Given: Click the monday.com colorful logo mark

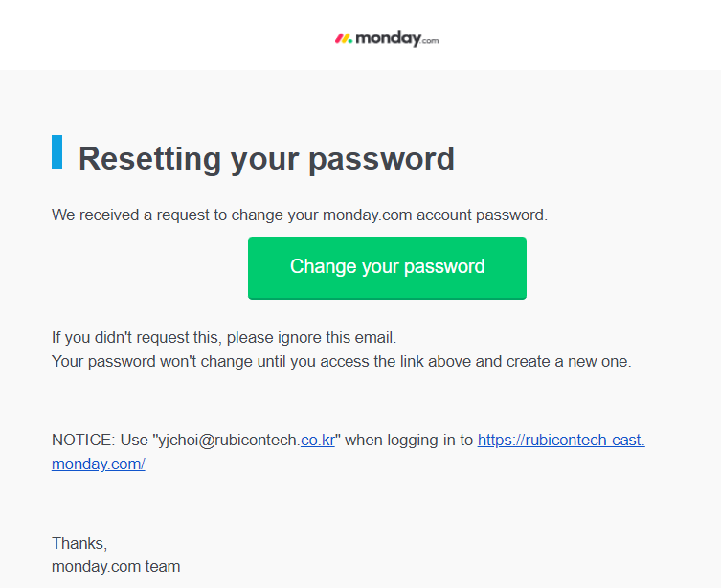Looking at the screenshot, I should pyautogui.click(x=344, y=38).
